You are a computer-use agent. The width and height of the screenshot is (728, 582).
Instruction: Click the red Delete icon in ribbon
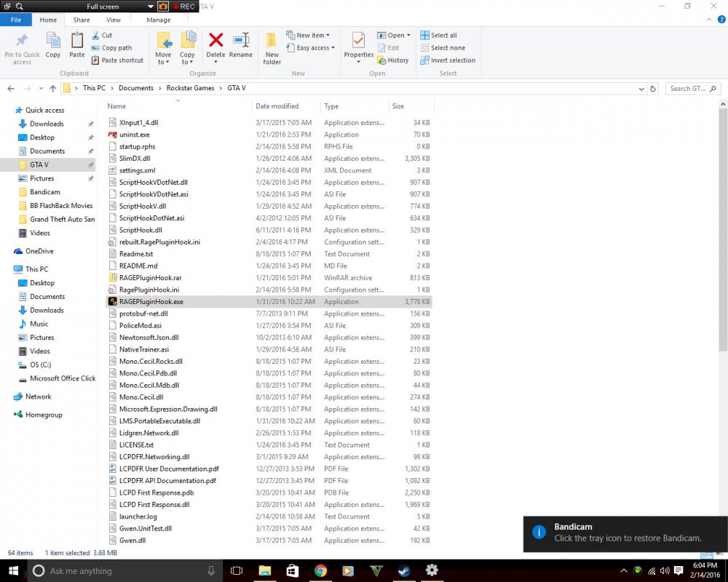(x=215, y=41)
